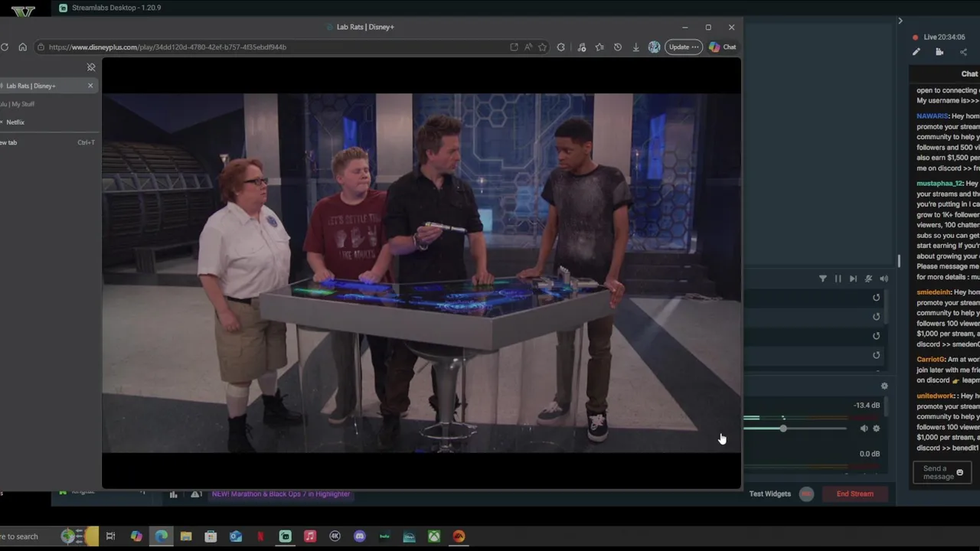Image resolution: width=980 pixels, height=551 pixels.
Task: Open Copilot Chat in browser
Action: tap(722, 47)
